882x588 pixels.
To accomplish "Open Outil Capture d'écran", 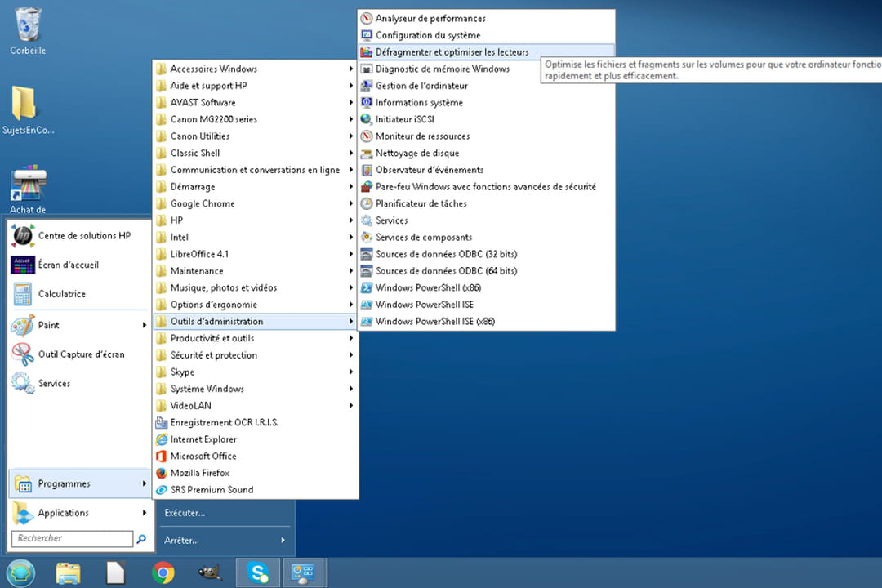I will (80, 354).
